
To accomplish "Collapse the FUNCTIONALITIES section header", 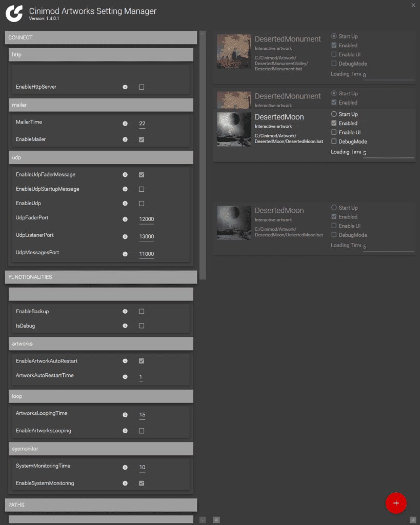I will (x=101, y=277).
